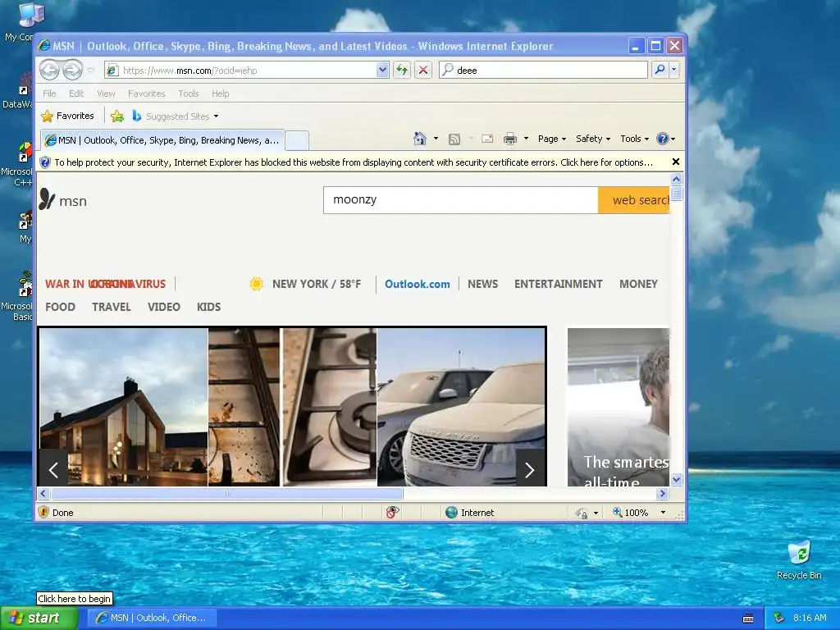The height and width of the screenshot is (630, 840).
Task: Click the horizontal scrollbar thumb
Action: 227,493
